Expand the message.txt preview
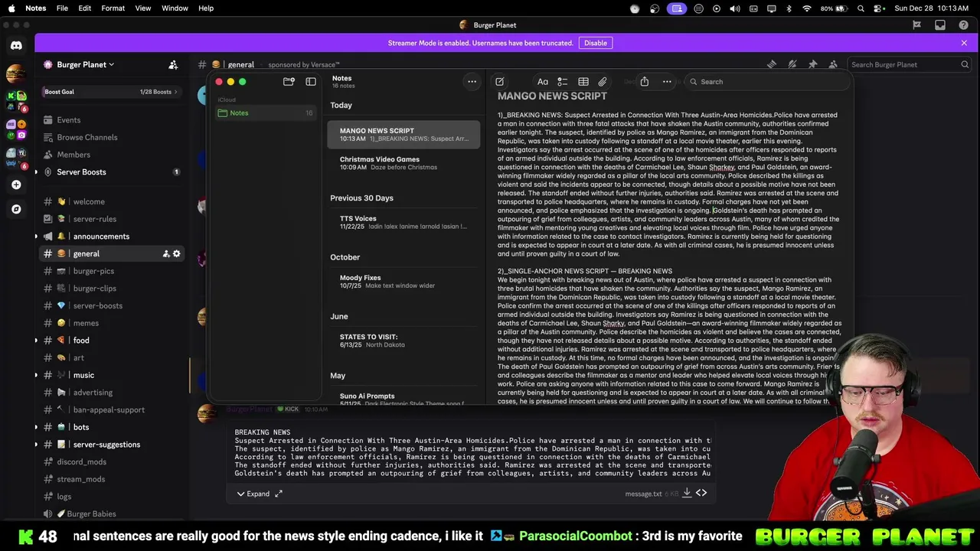Image resolution: width=980 pixels, height=551 pixels. (x=253, y=494)
